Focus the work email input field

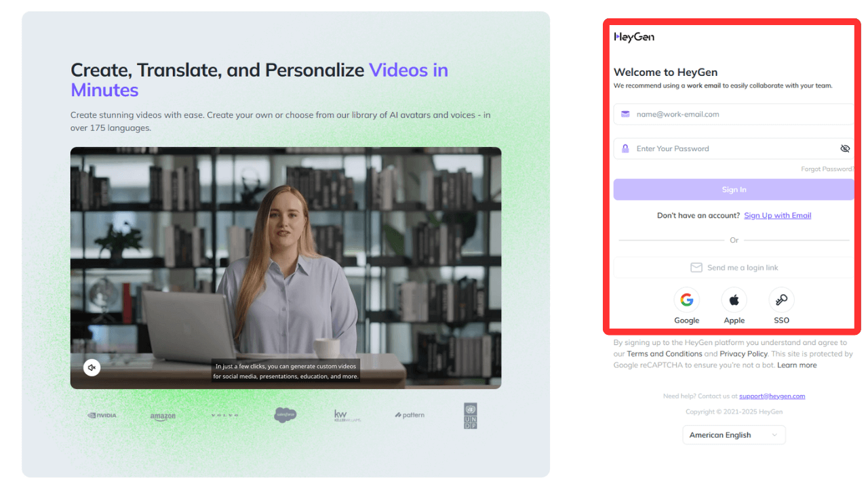click(734, 114)
